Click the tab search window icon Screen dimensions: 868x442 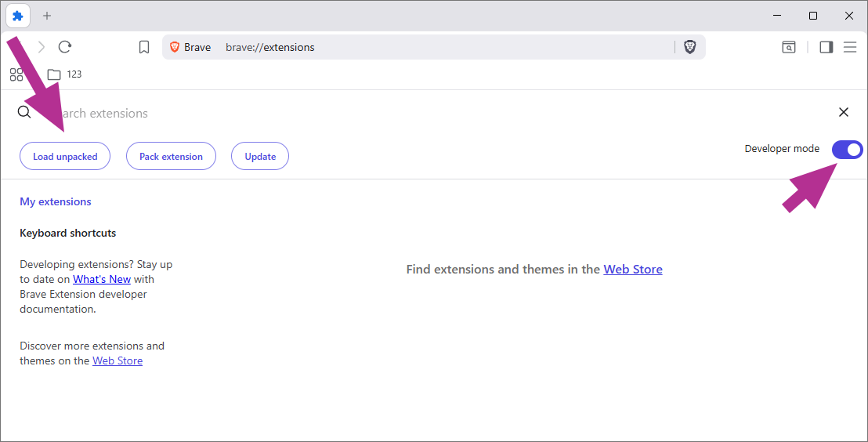coord(789,47)
